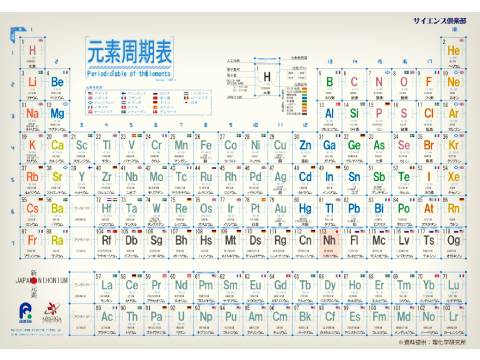Select the Oganesson Og cell
This screenshot has height=360, width=480.
pyautogui.click(x=453, y=243)
